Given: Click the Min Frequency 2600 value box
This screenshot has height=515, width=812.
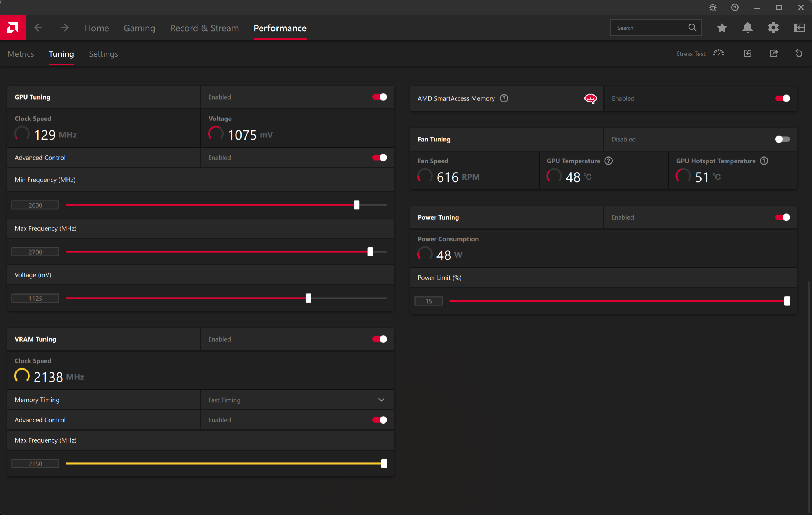Looking at the screenshot, I should pyautogui.click(x=35, y=205).
